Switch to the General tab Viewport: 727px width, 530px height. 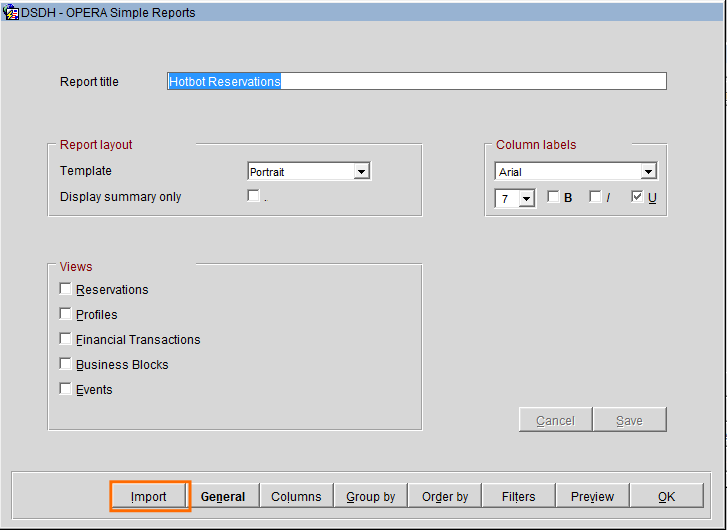(223, 496)
